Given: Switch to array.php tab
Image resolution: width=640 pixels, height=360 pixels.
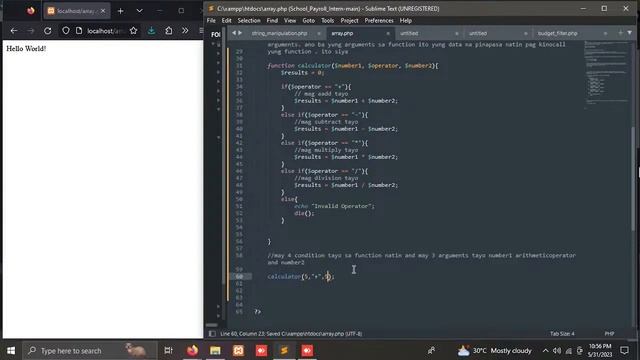Looking at the screenshot, I should [342, 33].
